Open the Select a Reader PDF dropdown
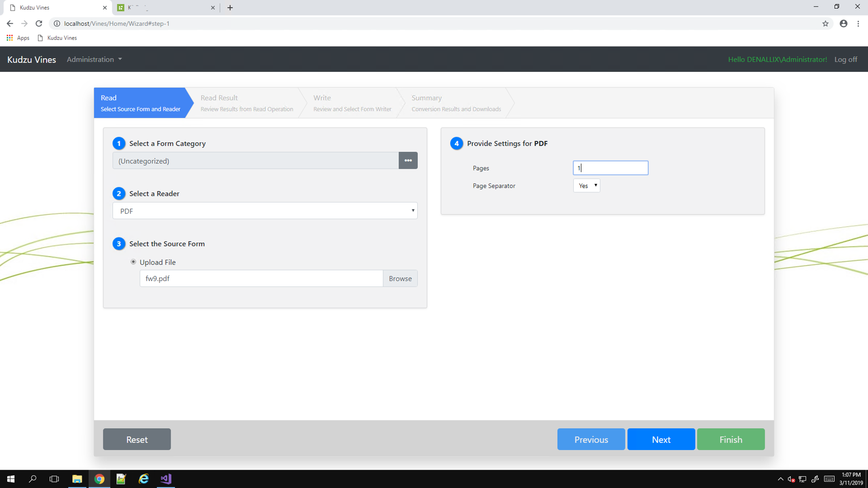 265,211
